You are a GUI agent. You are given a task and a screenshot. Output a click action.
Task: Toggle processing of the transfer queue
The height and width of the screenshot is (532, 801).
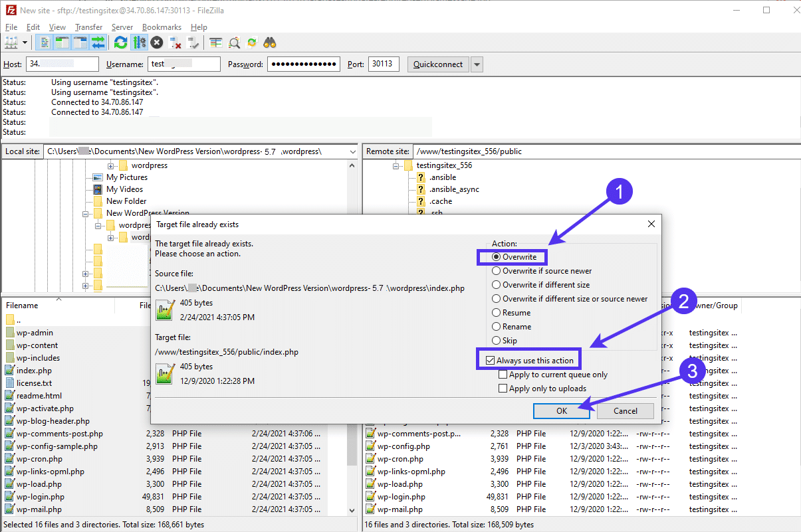(139, 43)
